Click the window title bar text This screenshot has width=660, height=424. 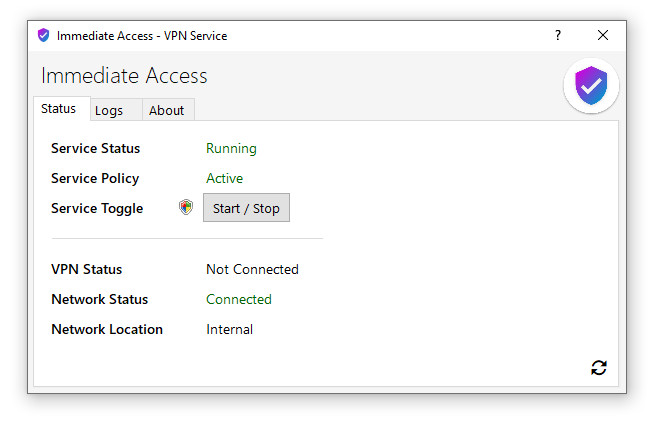tap(142, 35)
